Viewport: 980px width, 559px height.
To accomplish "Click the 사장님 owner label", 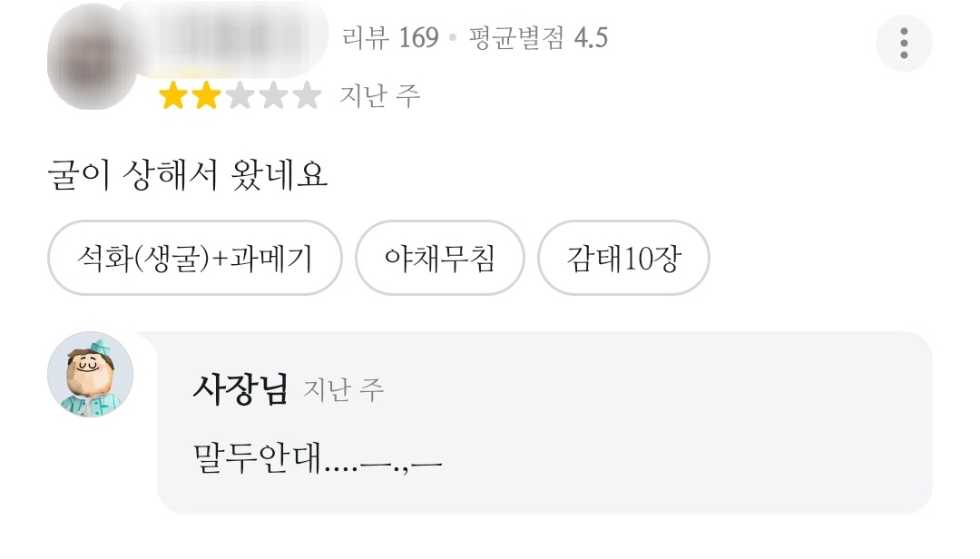I will click(x=240, y=389).
